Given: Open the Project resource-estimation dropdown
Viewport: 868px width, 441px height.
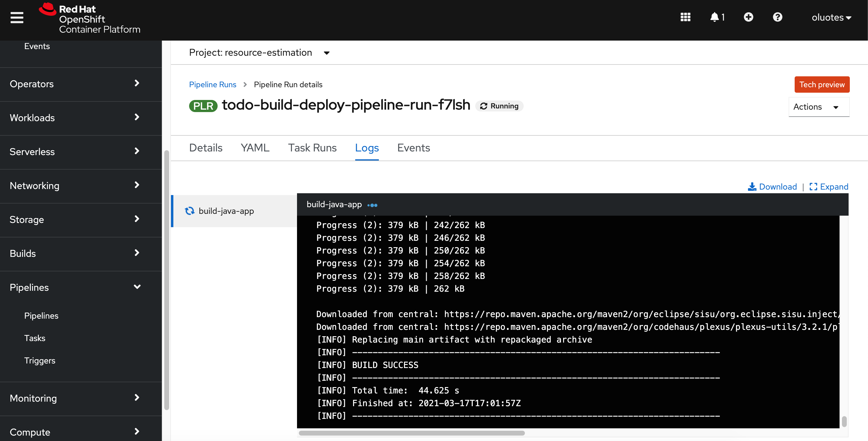Looking at the screenshot, I should pos(259,53).
